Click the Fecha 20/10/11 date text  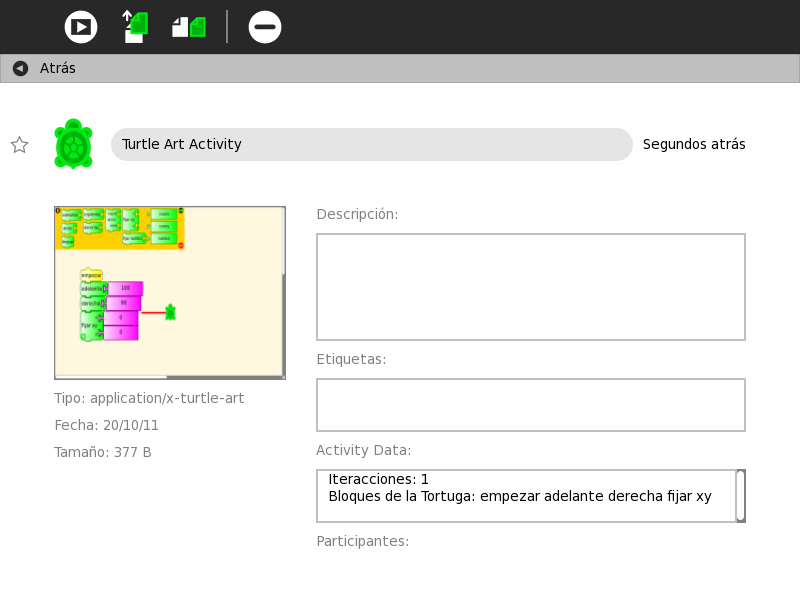tap(106, 425)
